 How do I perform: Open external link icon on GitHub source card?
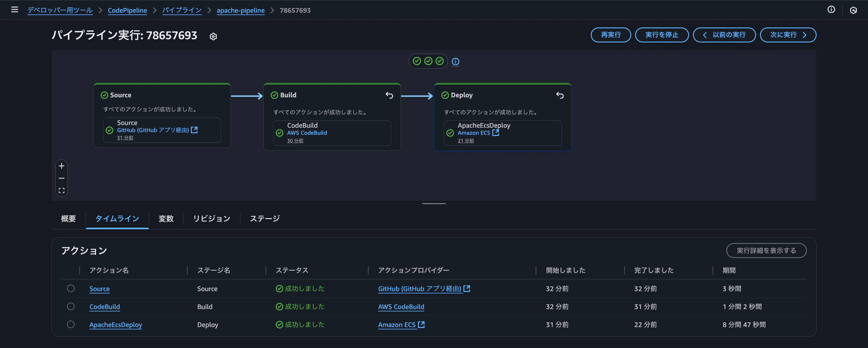(x=195, y=130)
